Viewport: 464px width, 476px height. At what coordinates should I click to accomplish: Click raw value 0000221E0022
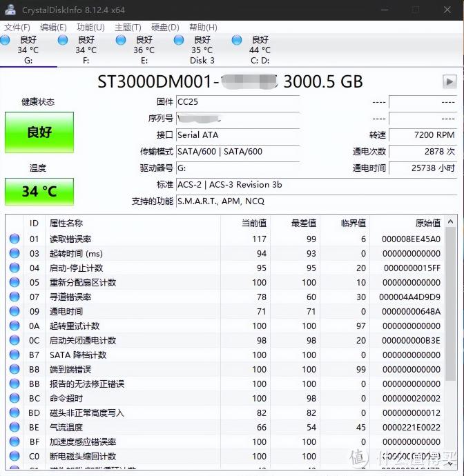412,428
